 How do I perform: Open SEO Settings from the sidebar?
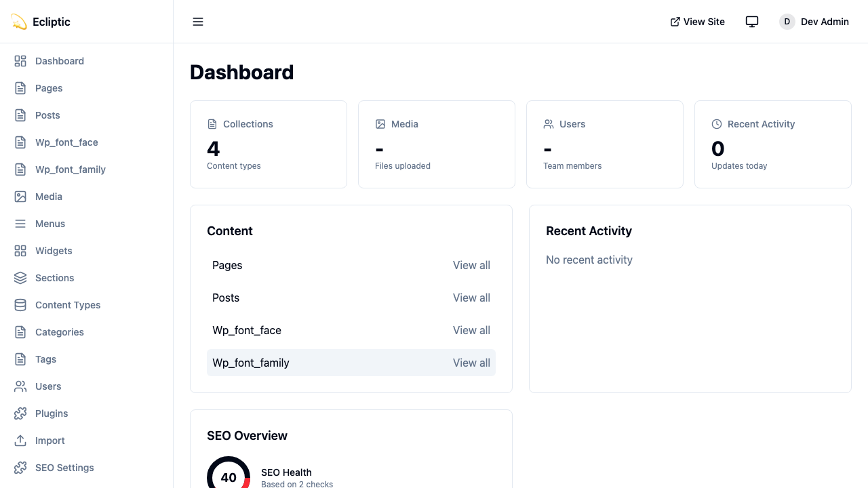click(x=64, y=468)
